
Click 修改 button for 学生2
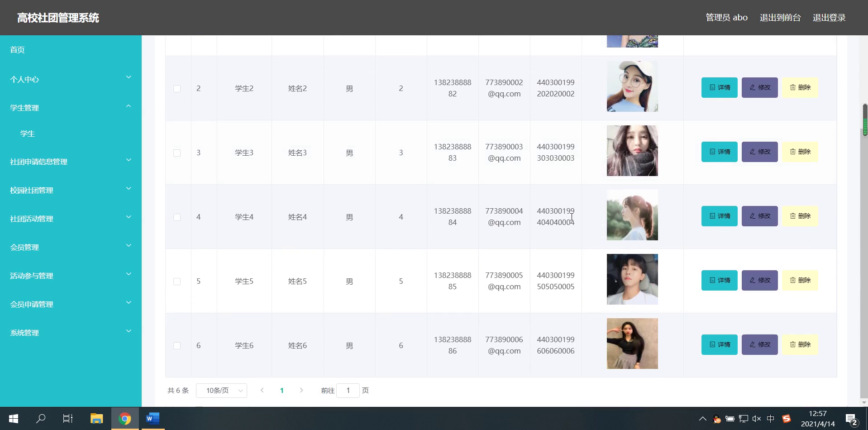click(x=760, y=87)
